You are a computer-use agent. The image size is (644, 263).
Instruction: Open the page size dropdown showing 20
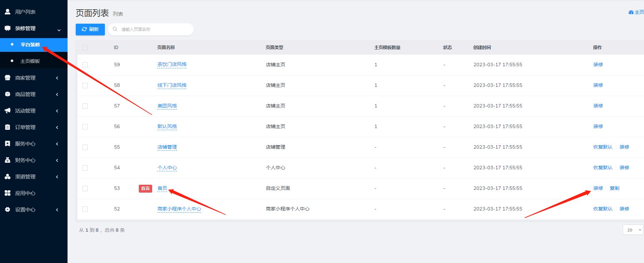click(633, 230)
